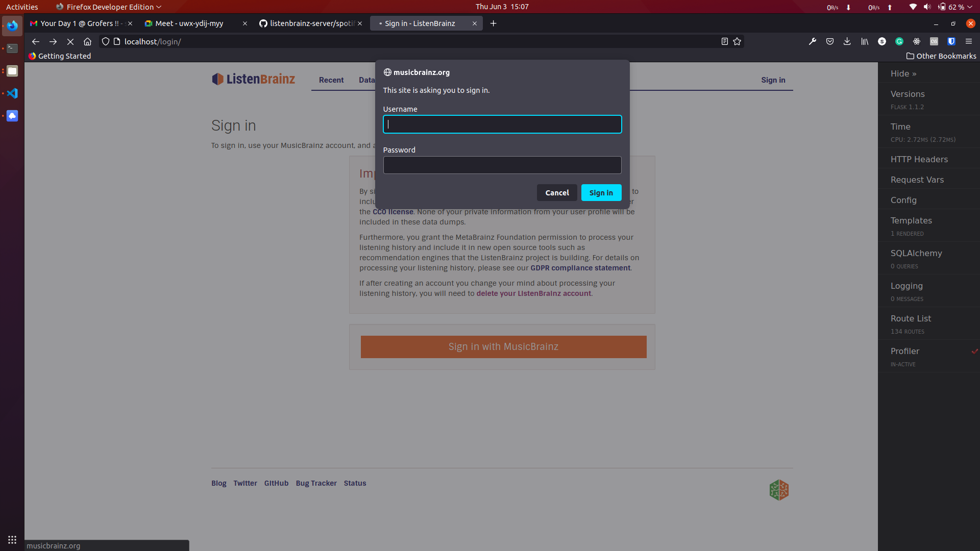Open Versions panel in debug toolbar
Screen dimensions: 980x551
pyautogui.click(x=929, y=99)
